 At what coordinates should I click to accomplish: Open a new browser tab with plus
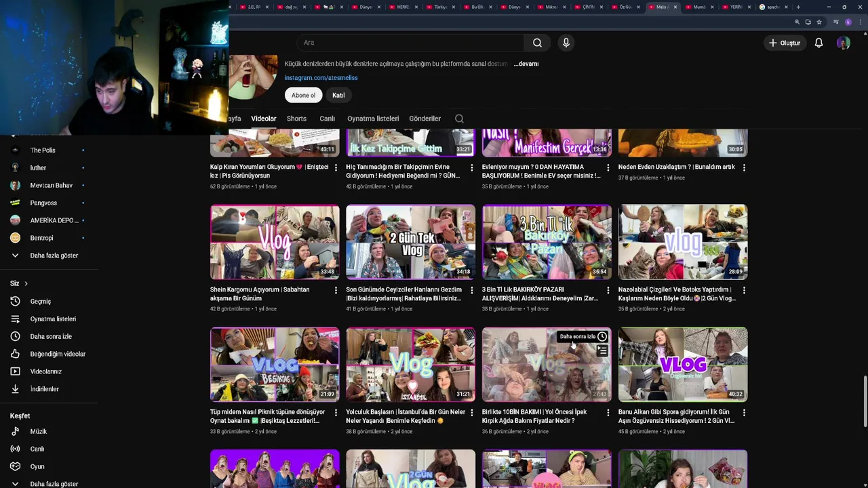pyautogui.click(x=798, y=7)
